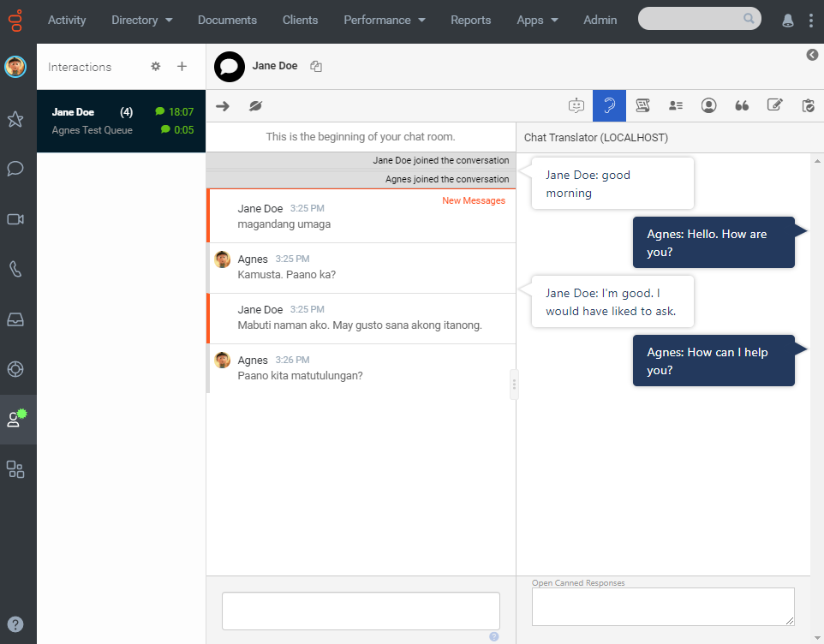Open the Documents menu item
The width and height of the screenshot is (824, 644).
pyautogui.click(x=227, y=20)
